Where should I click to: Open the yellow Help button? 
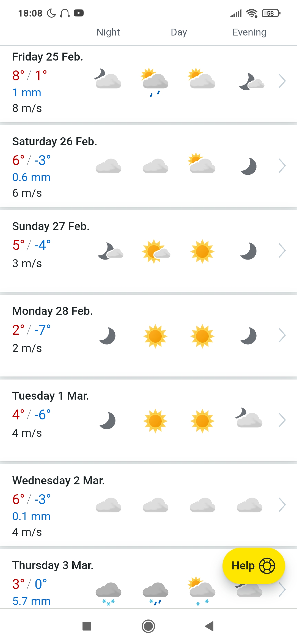(254, 566)
